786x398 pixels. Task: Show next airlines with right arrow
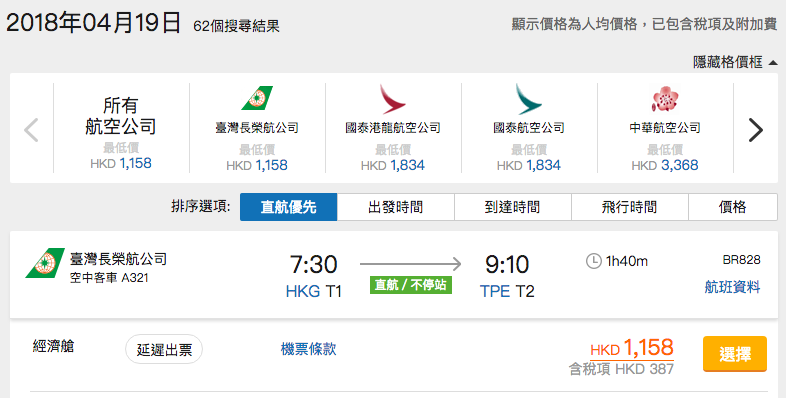click(755, 130)
